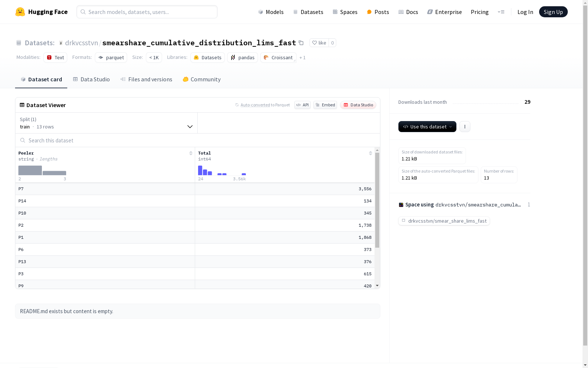The image size is (588, 368).
Task: Show the +1 more libraries
Action: tap(302, 57)
